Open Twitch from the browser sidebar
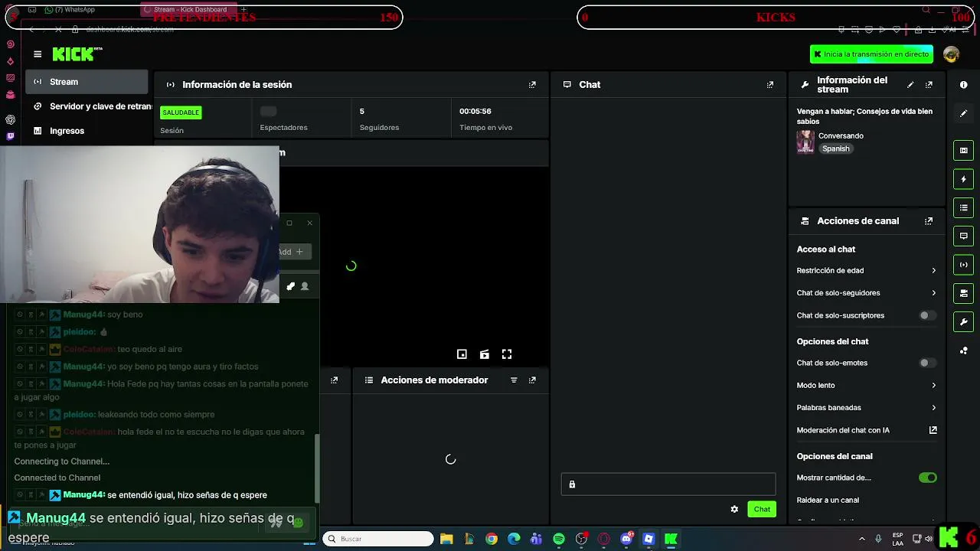The image size is (980, 551). (x=11, y=137)
